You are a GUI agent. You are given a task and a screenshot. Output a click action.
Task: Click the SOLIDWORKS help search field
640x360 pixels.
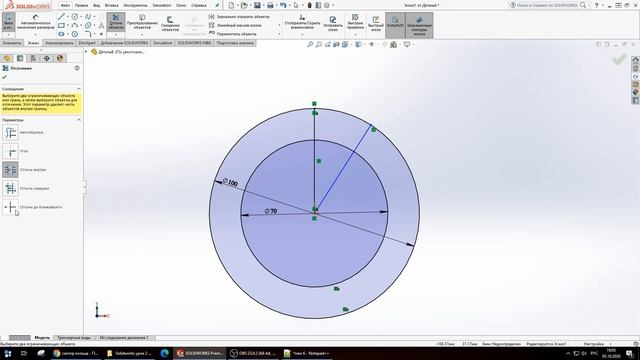(x=548, y=5)
